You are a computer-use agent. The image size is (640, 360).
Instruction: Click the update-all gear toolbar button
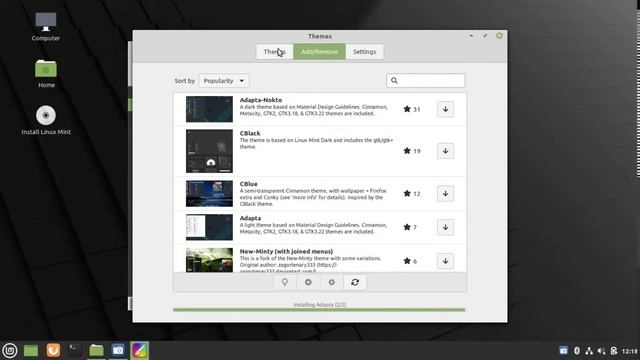331,282
